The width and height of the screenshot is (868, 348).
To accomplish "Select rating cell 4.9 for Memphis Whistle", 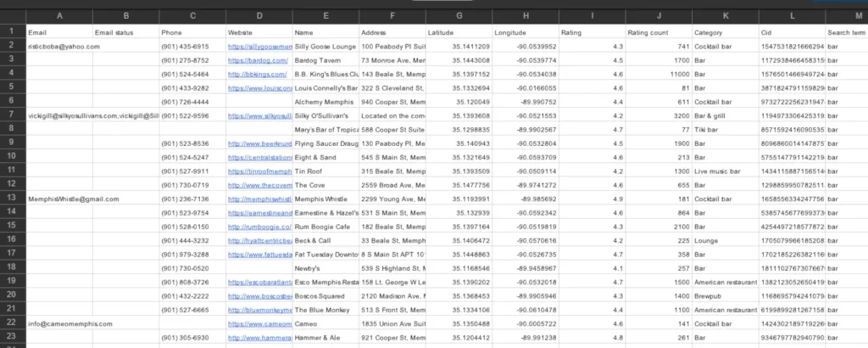I will tap(593, 199).
